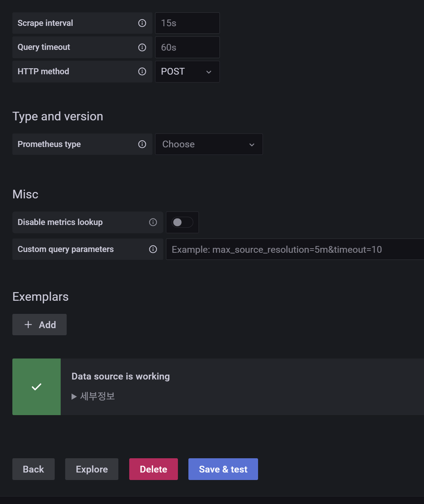Click the Query timeout info icon
Viewport: 424px width, 504px height.
[x=142, y=47]
